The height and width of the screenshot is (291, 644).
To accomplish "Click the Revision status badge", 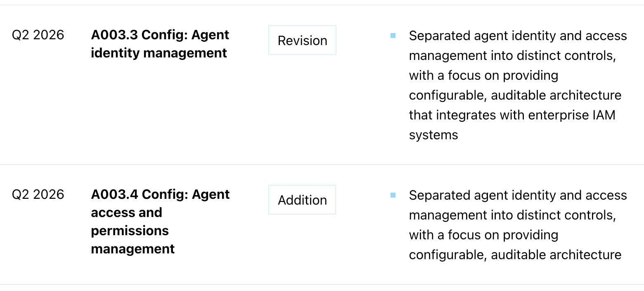I will tap(302, 41).
